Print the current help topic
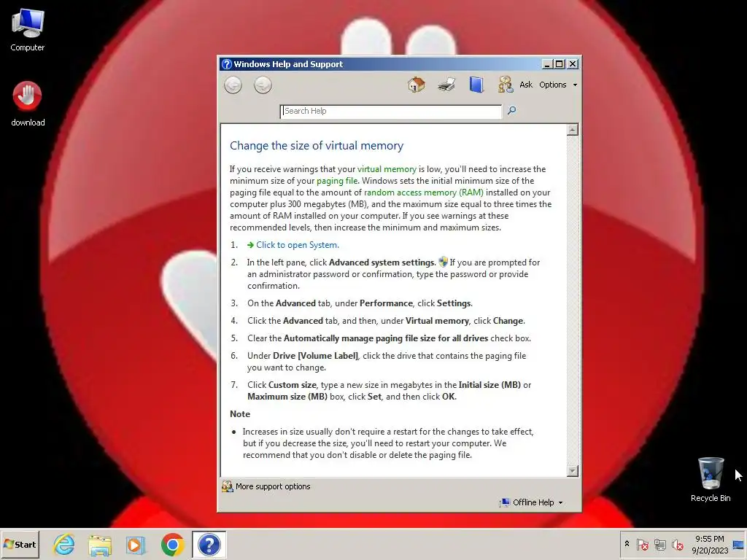Image resolution: width=747 pixels, height=560 pixels. pyautogui.click(x=446, y=85)
